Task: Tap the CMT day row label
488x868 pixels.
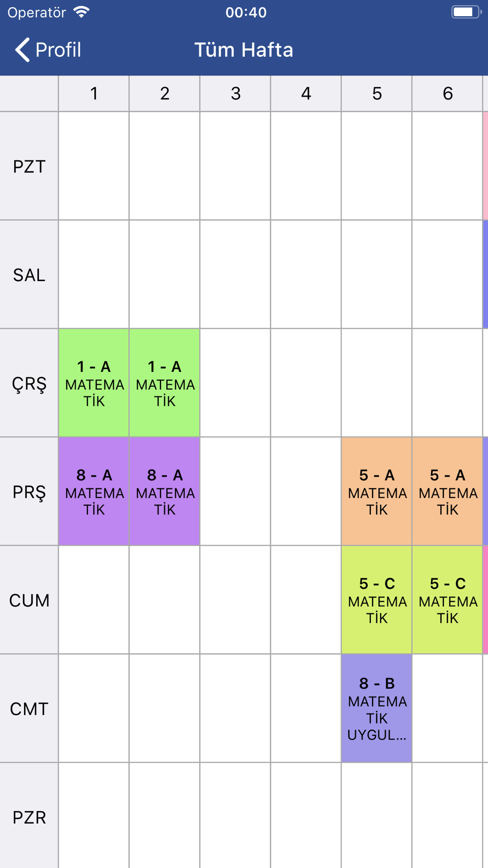Action: [x=29, y=708]
